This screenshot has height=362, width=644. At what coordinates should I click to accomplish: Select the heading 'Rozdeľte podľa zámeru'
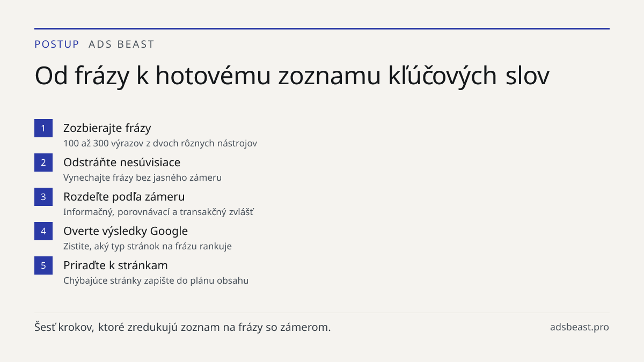[124, 197]
